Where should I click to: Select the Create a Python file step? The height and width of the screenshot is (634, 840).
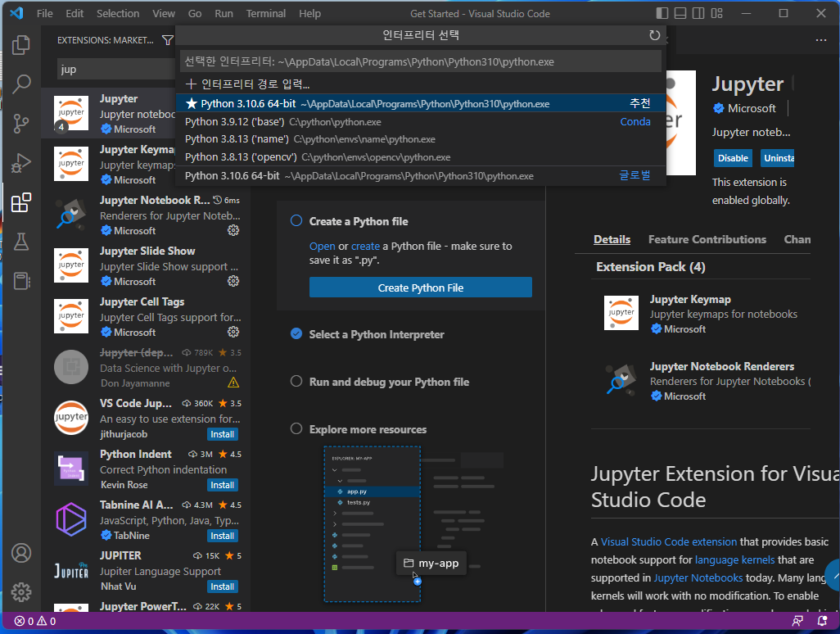pyautogui.click(x=358, y=221)
